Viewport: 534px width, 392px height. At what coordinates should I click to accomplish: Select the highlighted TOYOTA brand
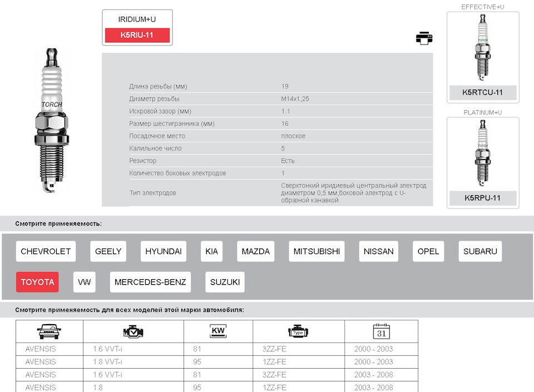pyautogui.click(x=37, y=282)
